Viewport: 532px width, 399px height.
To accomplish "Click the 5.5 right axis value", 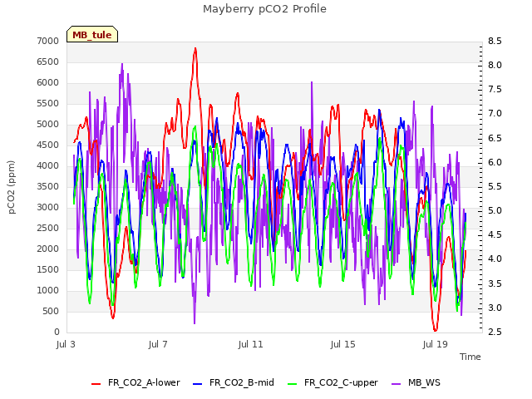I will pos(495,186).
